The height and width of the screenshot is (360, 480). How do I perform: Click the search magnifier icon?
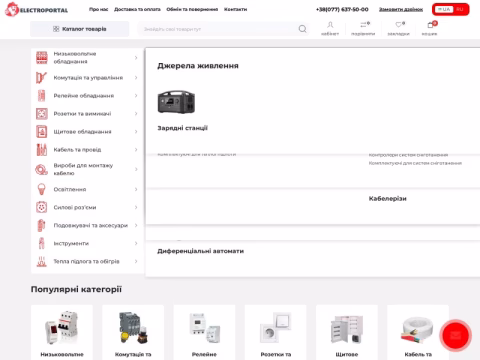[x=302, y=29]
